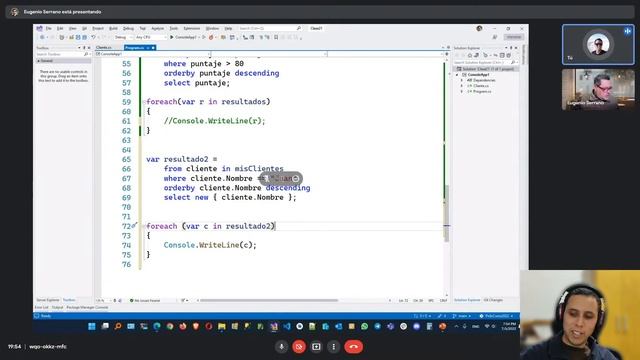Open the File menu
Image resolution: width=640 pixels, height=360 pixels.
[49, 28]
